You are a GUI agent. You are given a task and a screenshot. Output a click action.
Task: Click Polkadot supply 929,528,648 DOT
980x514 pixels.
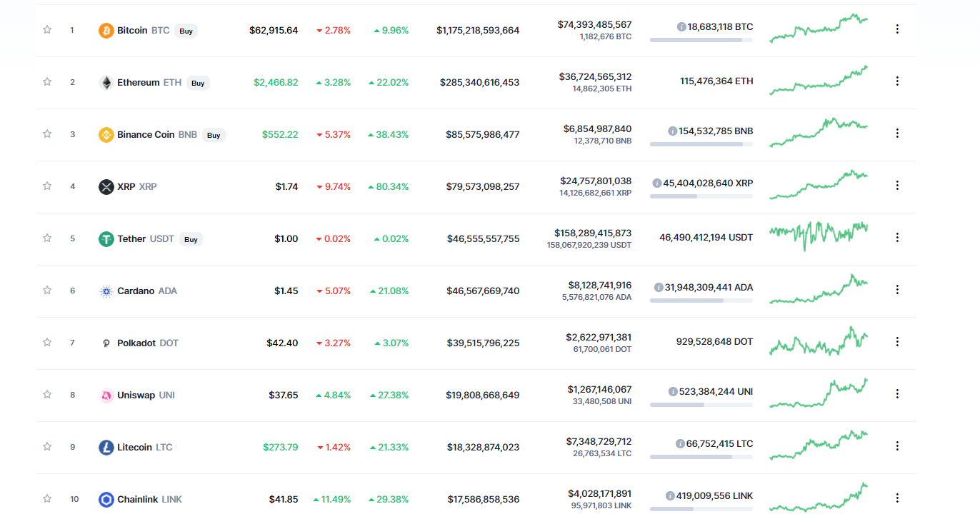(x=714, y=342)
